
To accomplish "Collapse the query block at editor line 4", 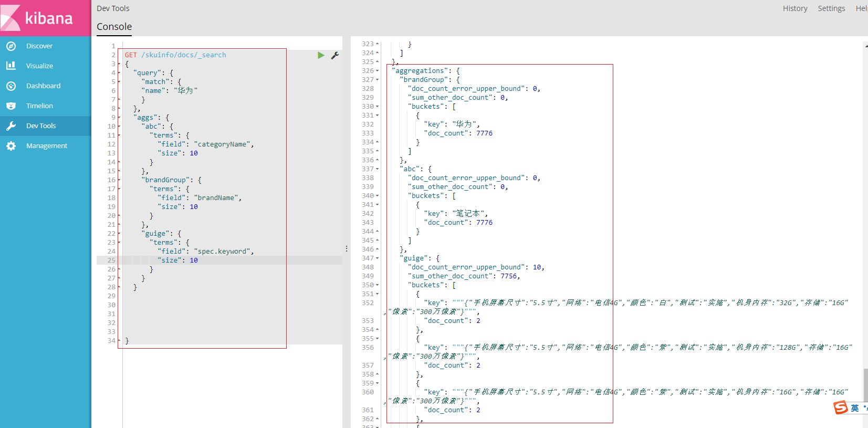I will [119, 73].
